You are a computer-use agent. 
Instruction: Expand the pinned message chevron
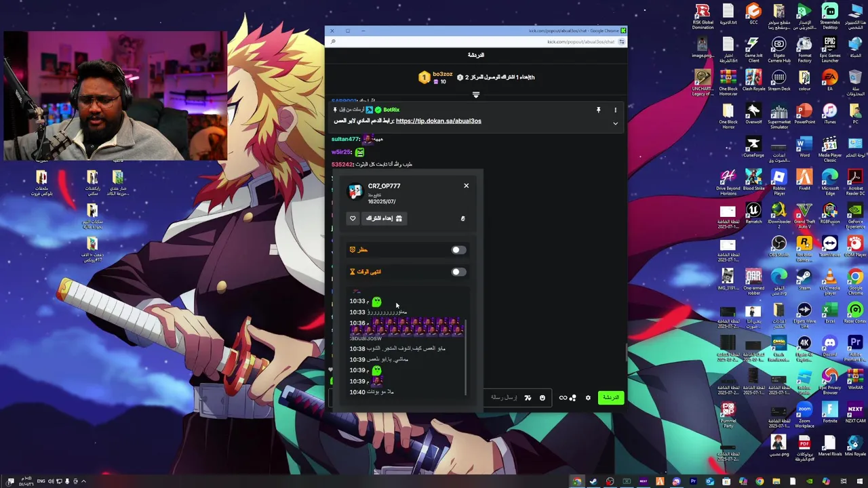click(615, 123)
